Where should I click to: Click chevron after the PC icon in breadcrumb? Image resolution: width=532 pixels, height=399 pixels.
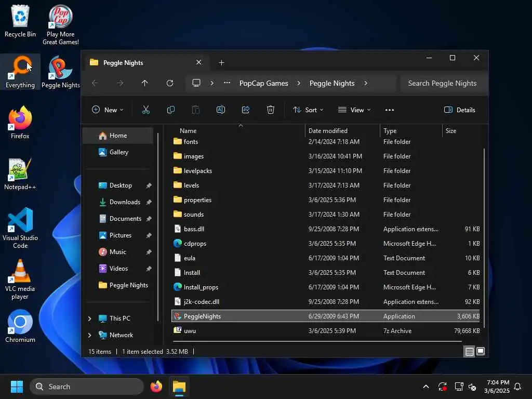point(212,83)
